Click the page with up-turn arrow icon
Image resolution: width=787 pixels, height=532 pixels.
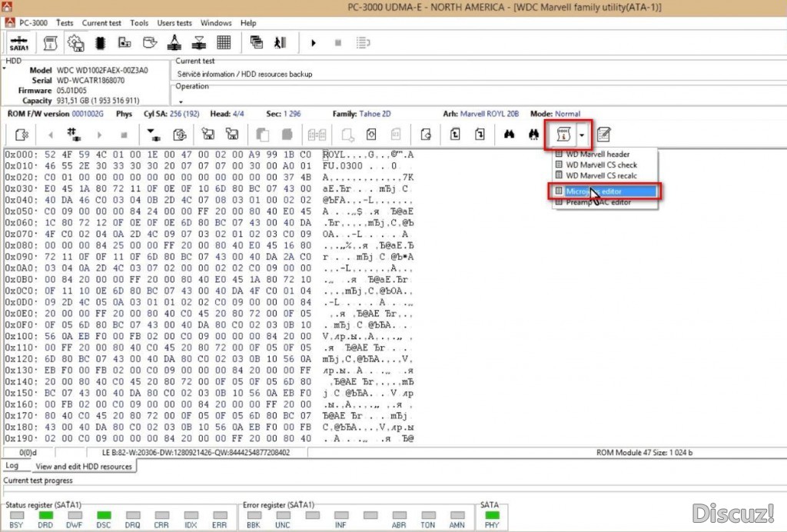point(455,134)
